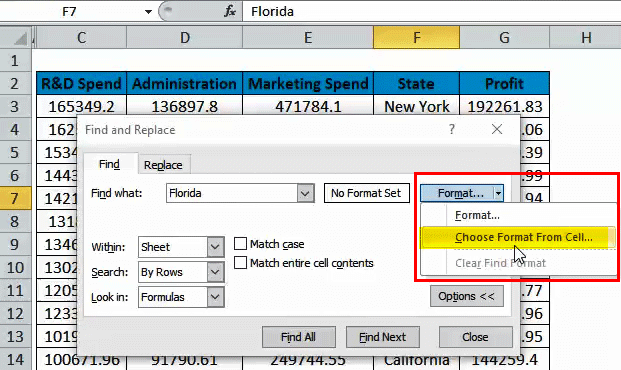Open the Name Box dropdown arrow

click(x=148, y=11)
